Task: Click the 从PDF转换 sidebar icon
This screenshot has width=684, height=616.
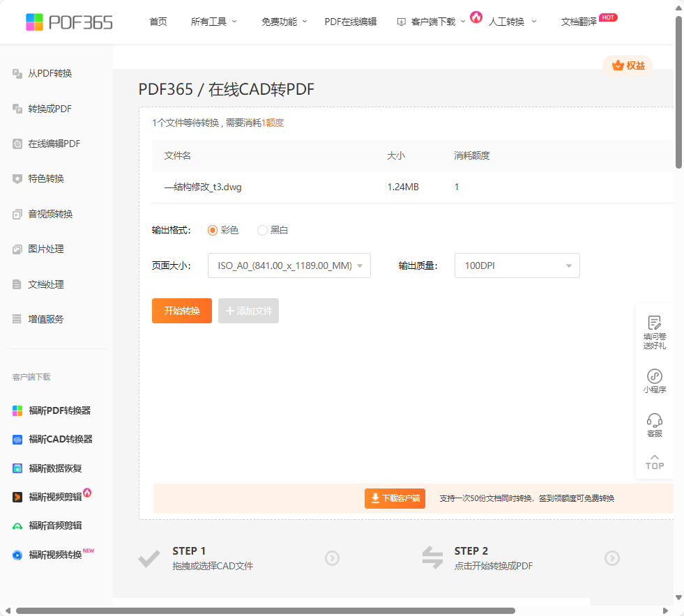Action: click(17, 74)
